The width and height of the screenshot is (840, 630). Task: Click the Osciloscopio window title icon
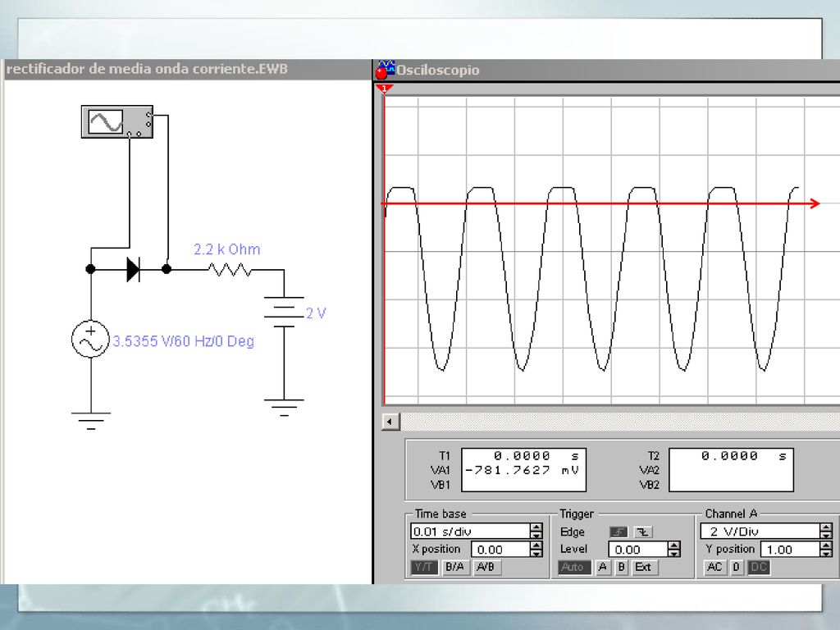[385, 70]
